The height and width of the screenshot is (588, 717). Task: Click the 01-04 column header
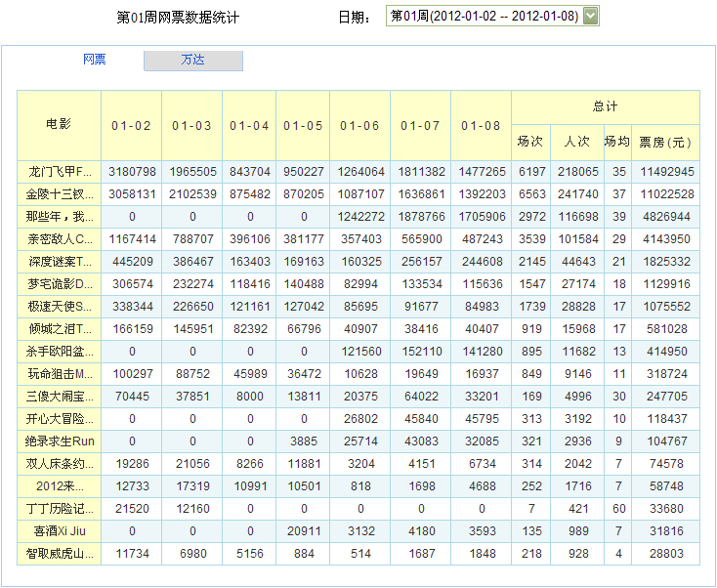[249, 125]
